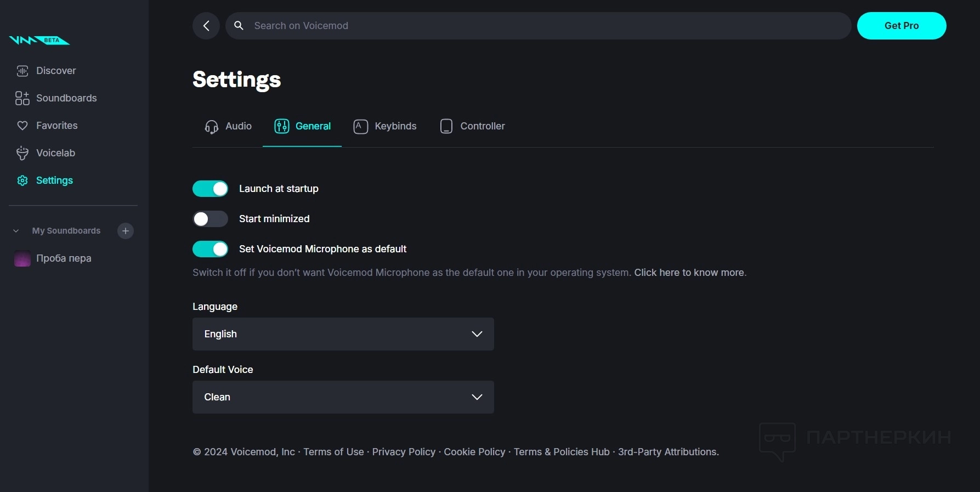Image resolution: width=980 pixels, height=492 pixels.
Task: Click the Get Pro button
Action: 901,26
